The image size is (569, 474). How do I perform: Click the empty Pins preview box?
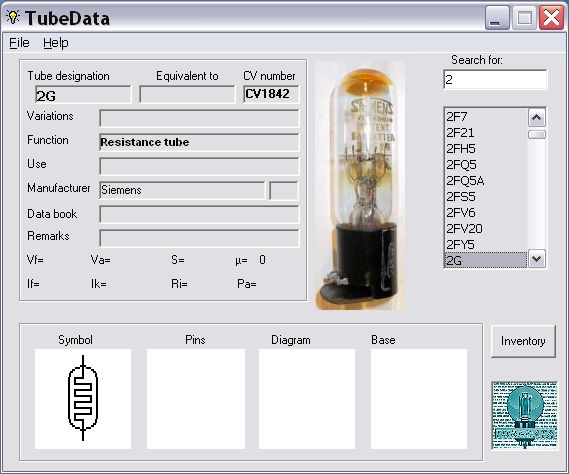click(x=196, y=399)
